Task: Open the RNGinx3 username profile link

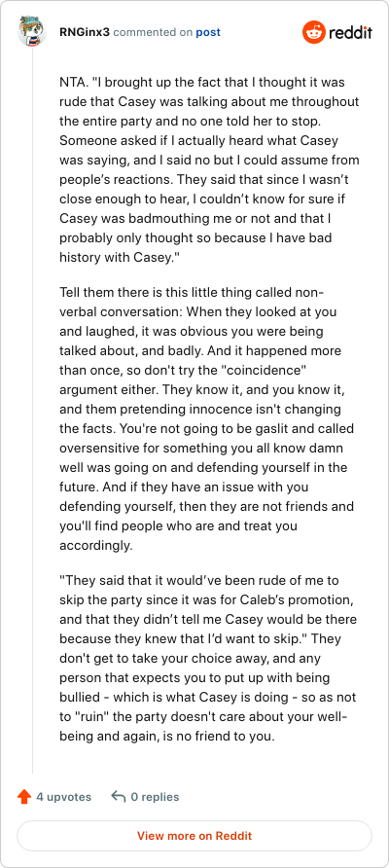Action: 85,32
